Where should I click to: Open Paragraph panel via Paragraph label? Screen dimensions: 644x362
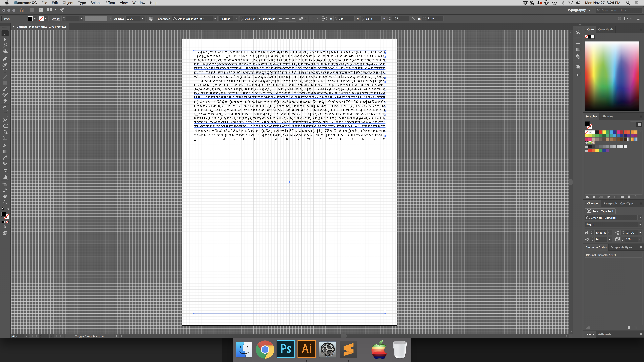point(270,19)
